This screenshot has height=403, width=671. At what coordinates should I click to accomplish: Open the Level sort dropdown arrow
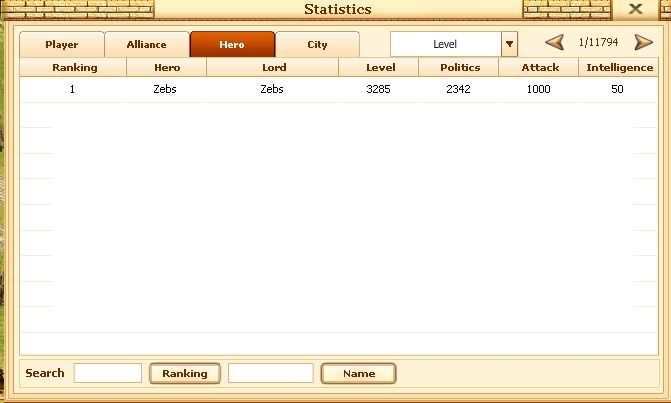509,44
